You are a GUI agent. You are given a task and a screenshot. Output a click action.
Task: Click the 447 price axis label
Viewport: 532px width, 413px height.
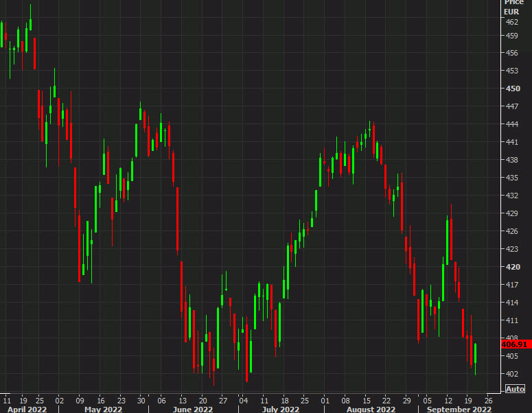tap(512, 106)
